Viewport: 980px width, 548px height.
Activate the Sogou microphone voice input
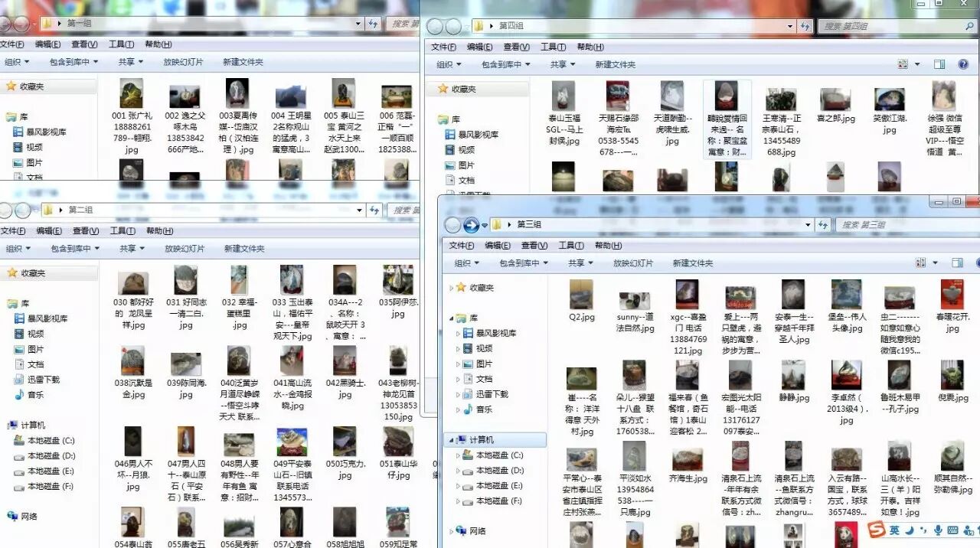point(938,530)
